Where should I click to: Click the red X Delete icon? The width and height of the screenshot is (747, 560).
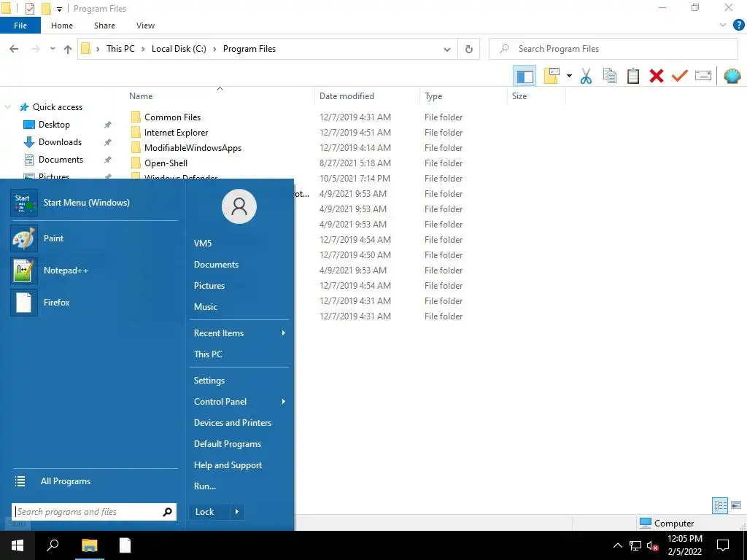[x=657, y=76]
